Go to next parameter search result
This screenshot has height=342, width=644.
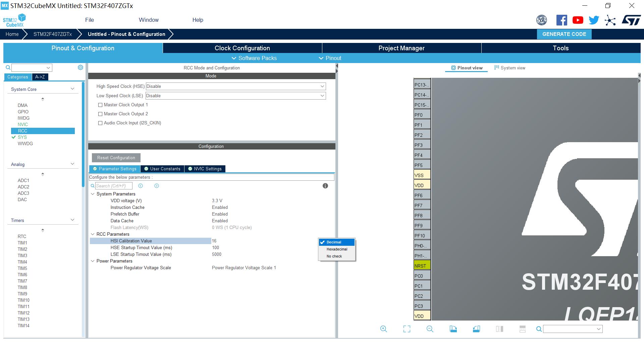[x=157, y=186]
